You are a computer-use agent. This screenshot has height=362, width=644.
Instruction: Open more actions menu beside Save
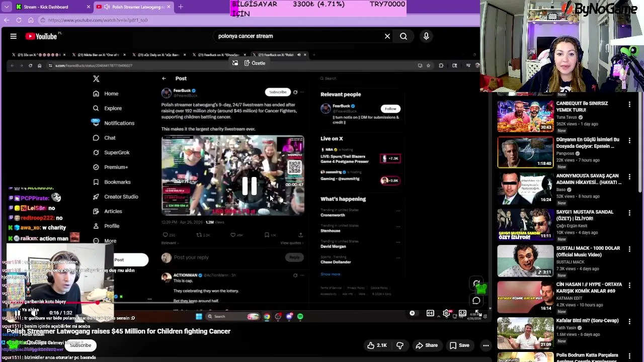(486, 345)
